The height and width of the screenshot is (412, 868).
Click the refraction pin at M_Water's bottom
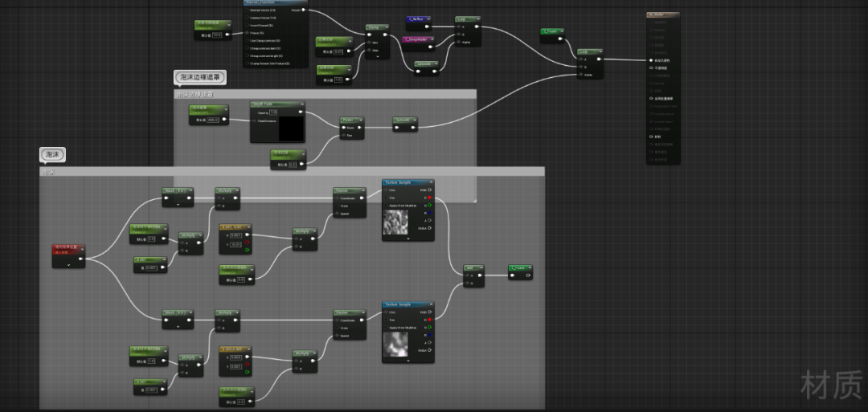650,136
